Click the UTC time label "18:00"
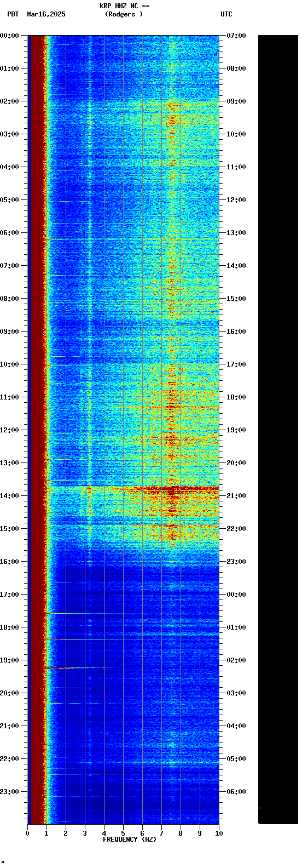 pyautogui.click(x=236, y=397)
